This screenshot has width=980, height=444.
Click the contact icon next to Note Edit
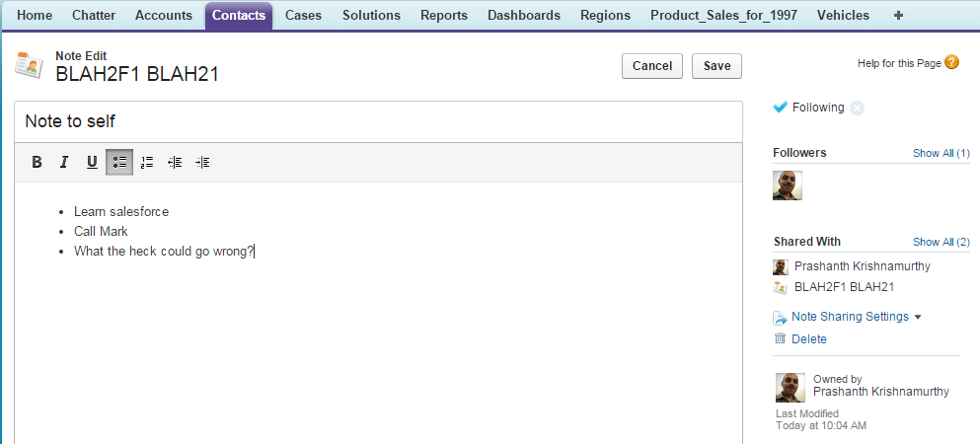(x=29, y=65)
